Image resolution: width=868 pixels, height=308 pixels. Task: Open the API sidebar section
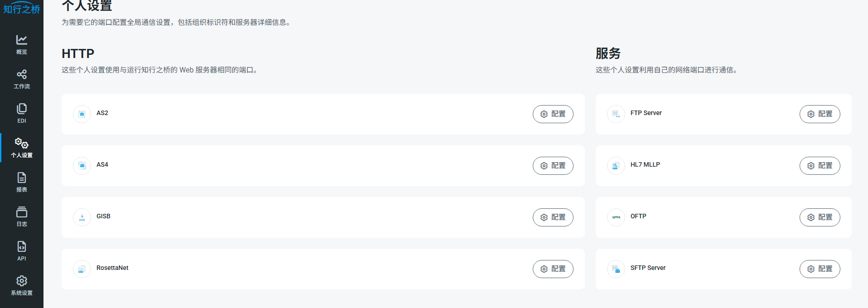(x=22, y=251)
